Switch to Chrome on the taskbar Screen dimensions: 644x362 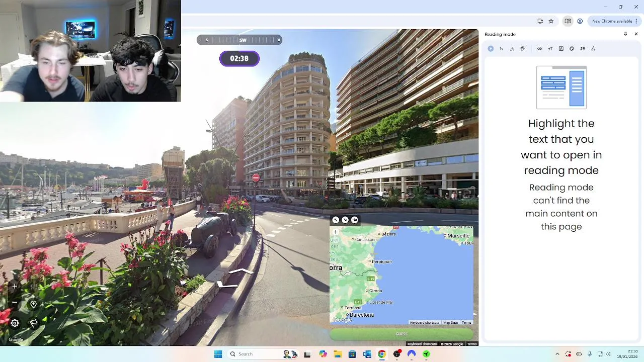pyautogui.click(x=382, y=354)
